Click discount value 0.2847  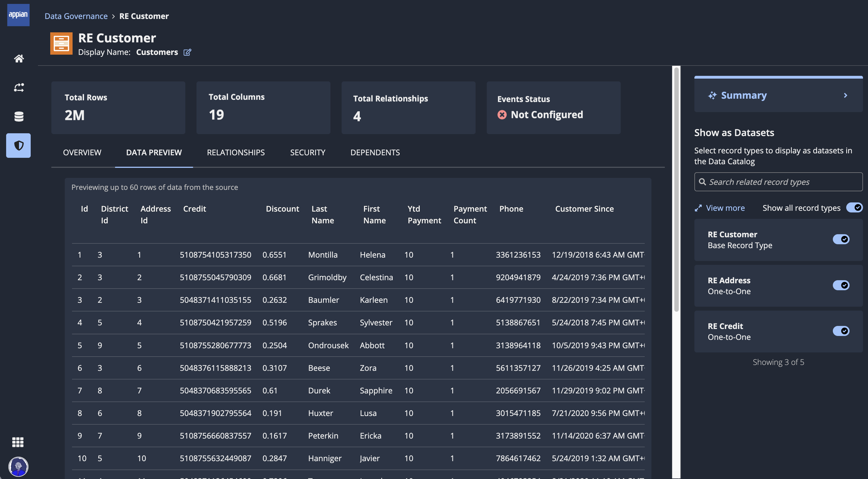(274, 458)
